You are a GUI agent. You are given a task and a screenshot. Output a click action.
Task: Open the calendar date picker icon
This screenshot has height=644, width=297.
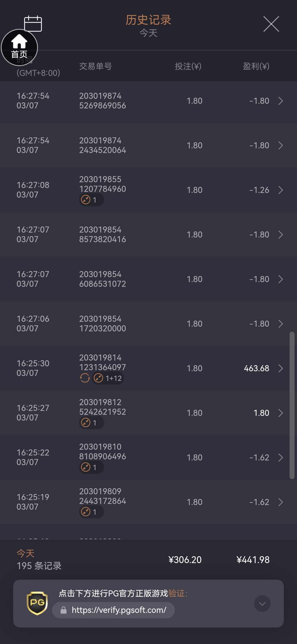point(33,23)
